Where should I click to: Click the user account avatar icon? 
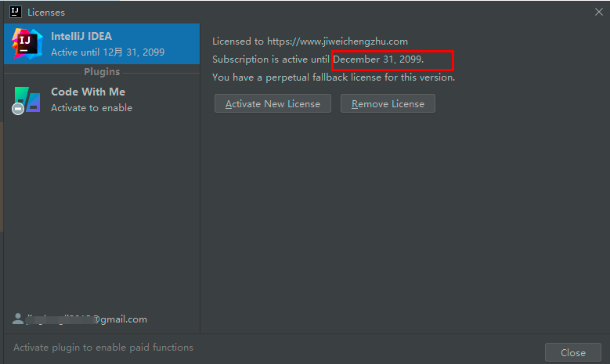[x=18, y=319]
